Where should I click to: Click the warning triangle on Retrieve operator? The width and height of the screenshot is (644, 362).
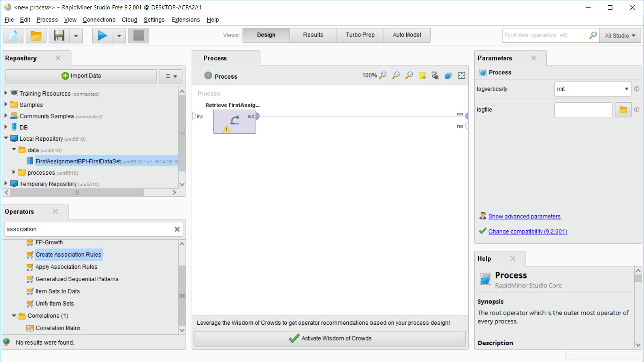[226, 129]
